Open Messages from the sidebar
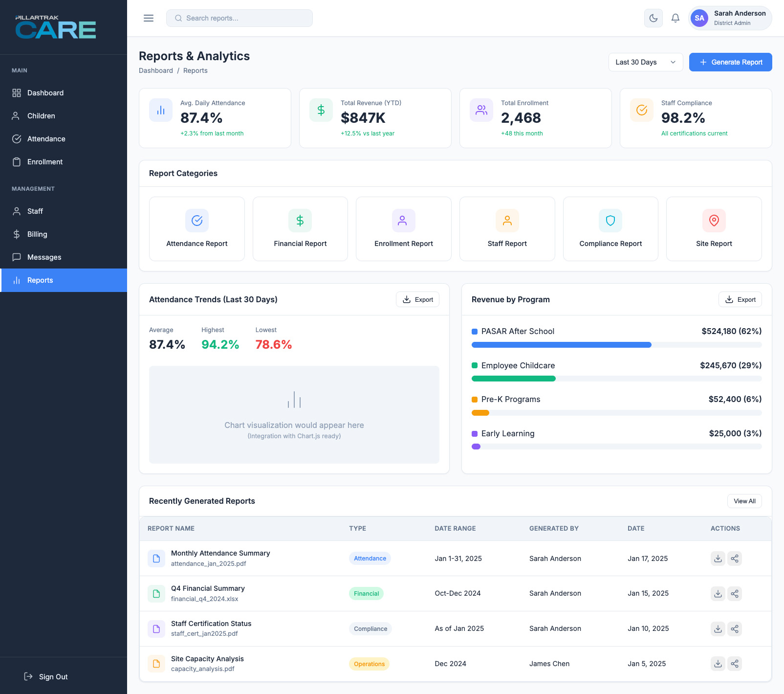784x694 pixels. tap(44, 257)
